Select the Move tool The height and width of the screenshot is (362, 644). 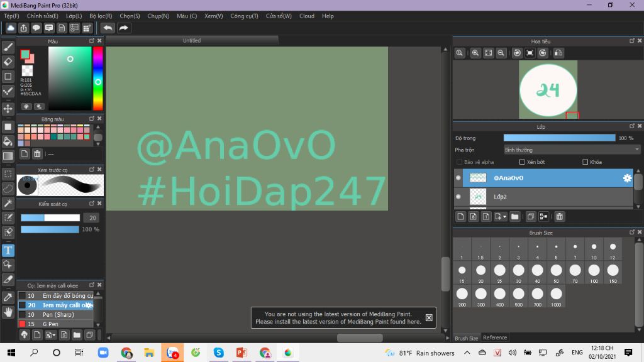click(x=8, y=109)
